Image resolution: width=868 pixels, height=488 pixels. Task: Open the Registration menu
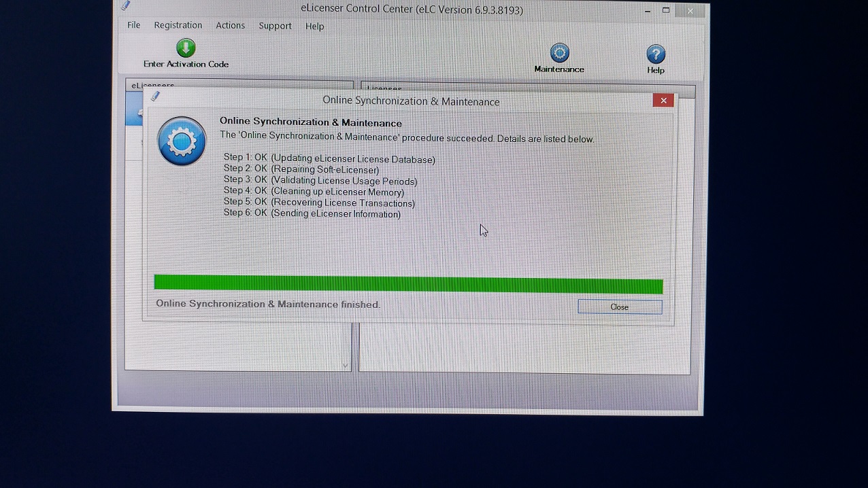pos(178,25)
